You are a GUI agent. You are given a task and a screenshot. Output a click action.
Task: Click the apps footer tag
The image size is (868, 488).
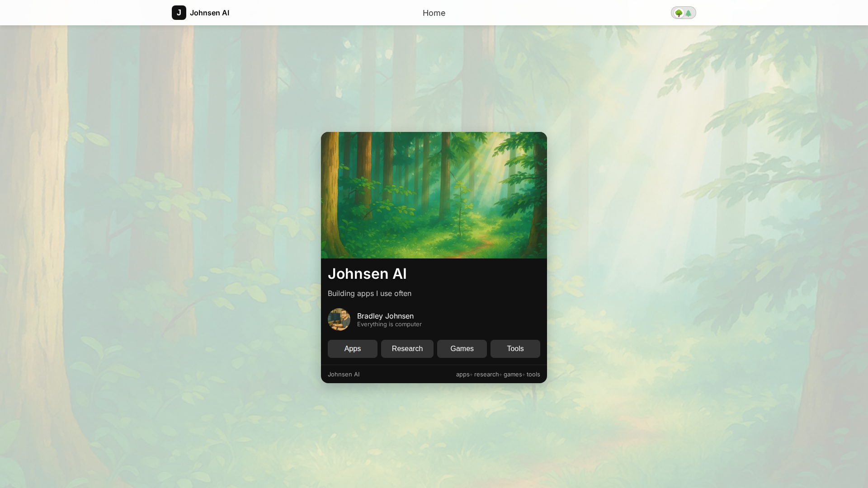click(462, 374)
